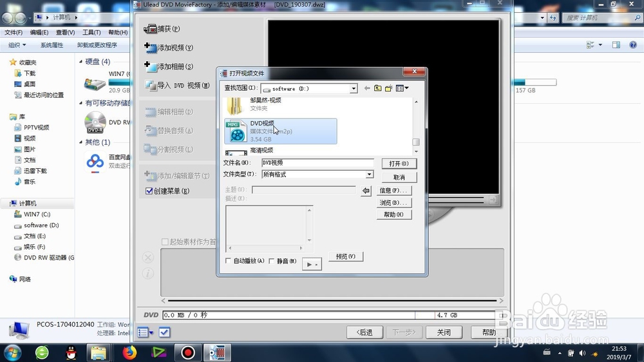Open the Windows Start button
The width and height of the screenshot is (644, 362).
(12, 352)
